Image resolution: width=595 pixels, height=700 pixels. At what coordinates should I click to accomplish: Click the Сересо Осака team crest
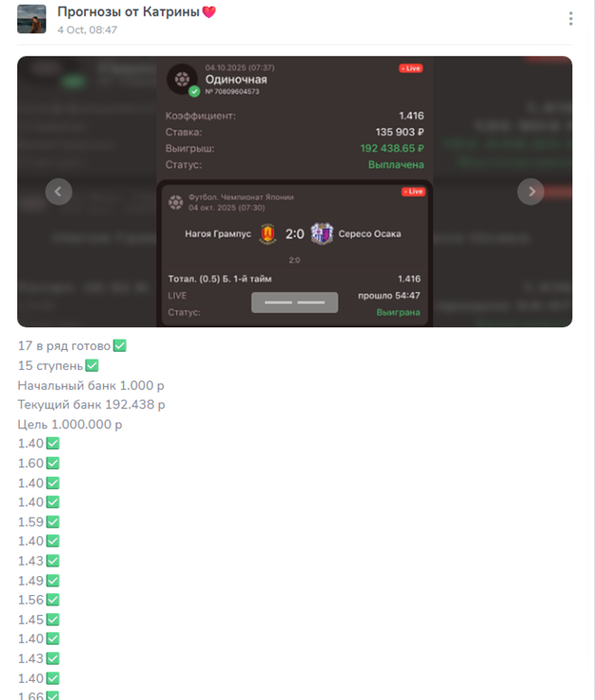tap(322, 234)
